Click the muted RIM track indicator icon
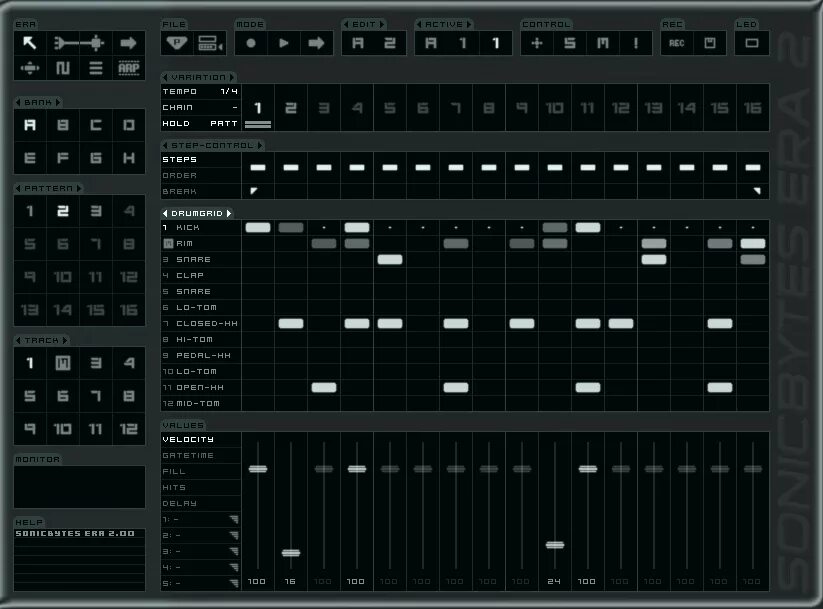This screenshot has height=609, width=823. 168,244
